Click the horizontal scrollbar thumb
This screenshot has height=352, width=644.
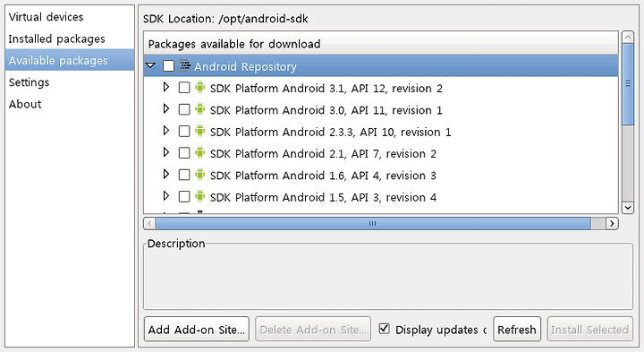click(x=373, y=224)
